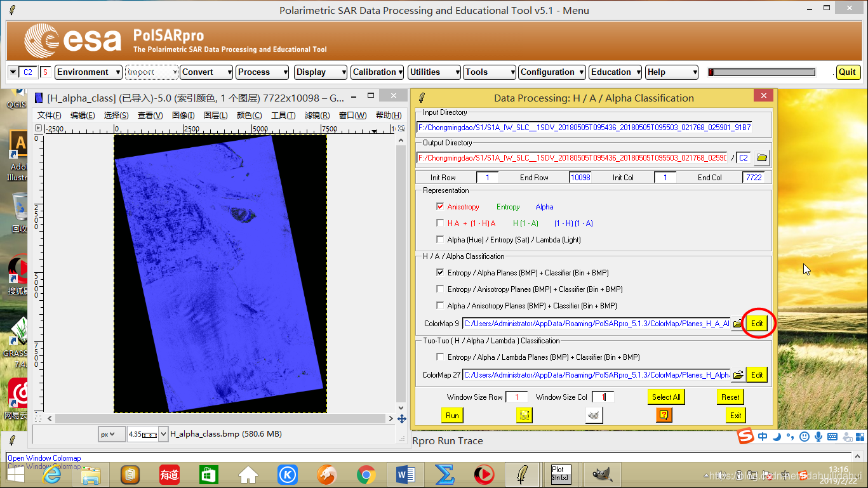Open GIMP unit px dropdown

coord(111,435)
